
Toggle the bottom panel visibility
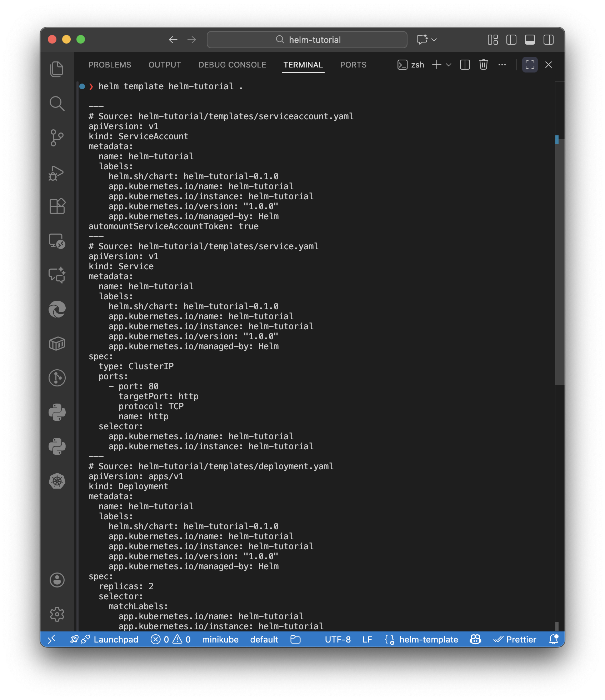click(530, 40)
